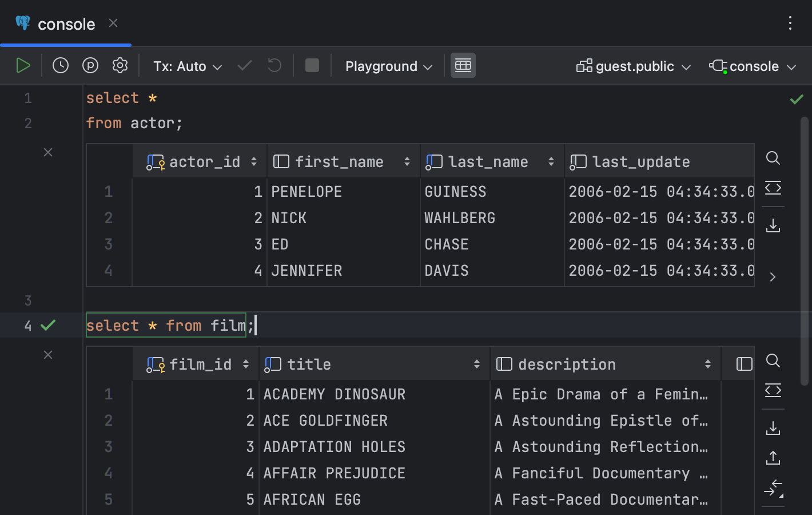812x515 pixels.
Task: Open the console settings gear
Action: [x=120, y=65]
